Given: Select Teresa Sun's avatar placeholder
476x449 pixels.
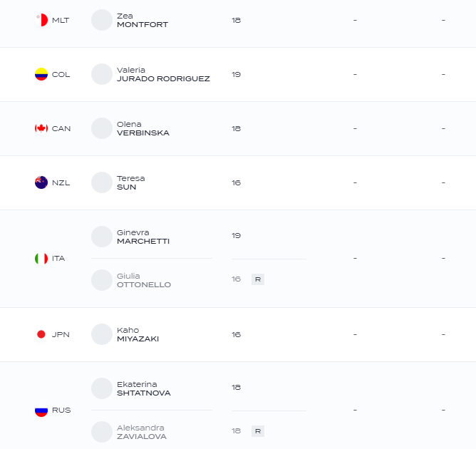Looking at the screenshot, I should coord(102,182).
